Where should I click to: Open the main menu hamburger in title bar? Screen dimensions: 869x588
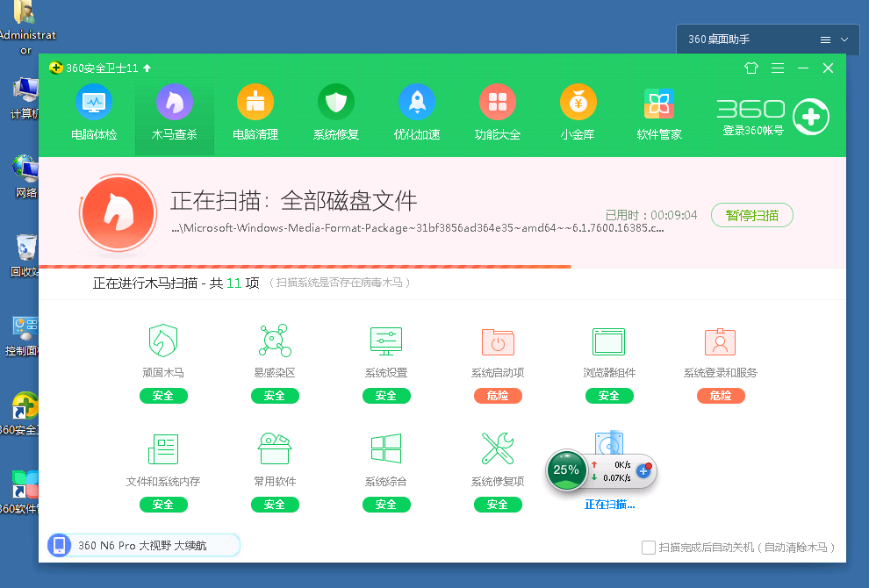(x=777, y=68)
